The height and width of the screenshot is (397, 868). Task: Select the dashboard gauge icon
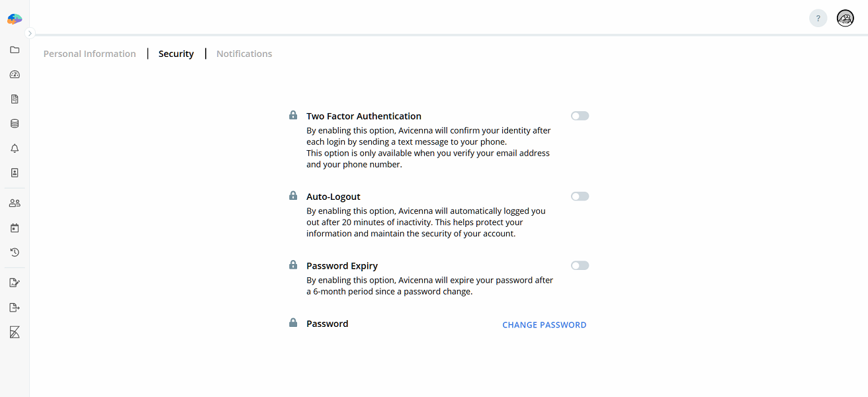(15, 74)
